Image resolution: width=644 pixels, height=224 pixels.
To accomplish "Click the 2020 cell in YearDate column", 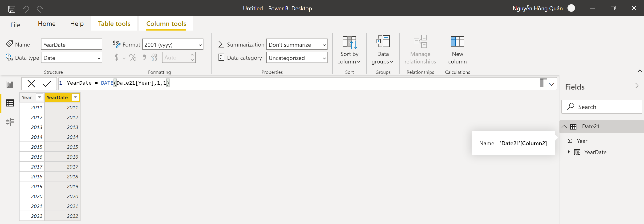I will 62,196.
